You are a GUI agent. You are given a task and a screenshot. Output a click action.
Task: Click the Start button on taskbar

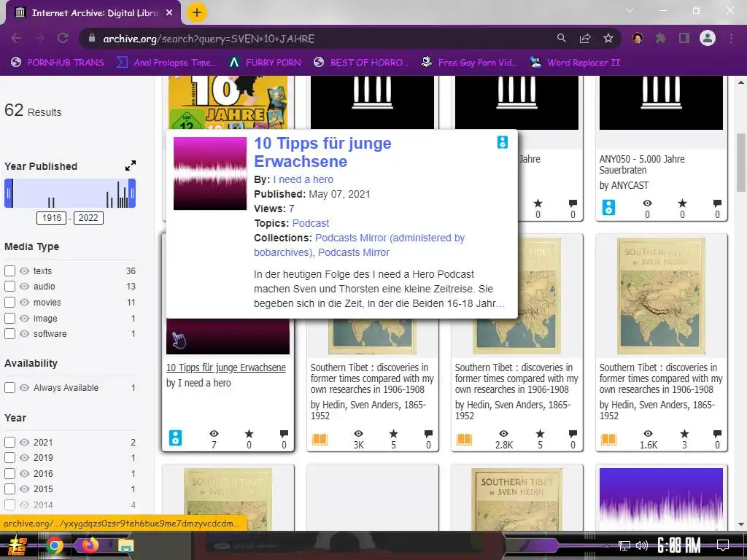pos(18,546)
